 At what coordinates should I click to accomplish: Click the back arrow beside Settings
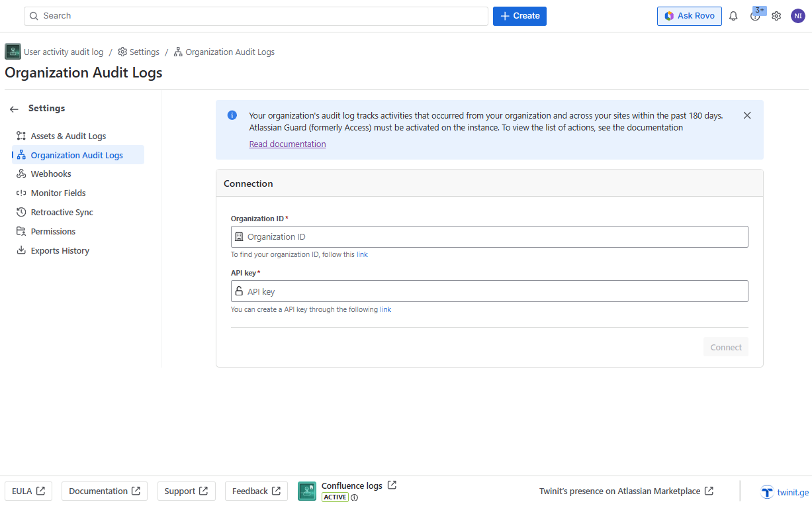pos(14,109)
